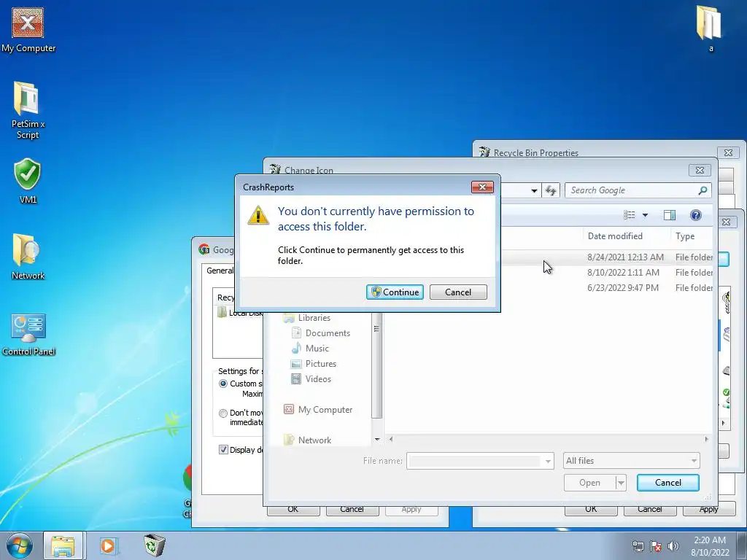The image size is (747, 560).
Task: Click Cancel in Recycle Bin Properties window
Action: click(649, 509)
